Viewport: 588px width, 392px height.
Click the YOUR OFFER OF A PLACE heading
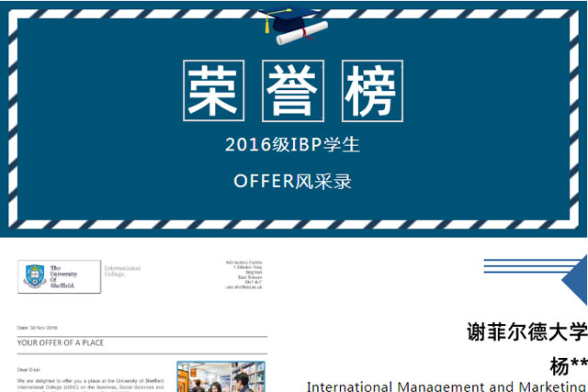(x=61, y=342)
